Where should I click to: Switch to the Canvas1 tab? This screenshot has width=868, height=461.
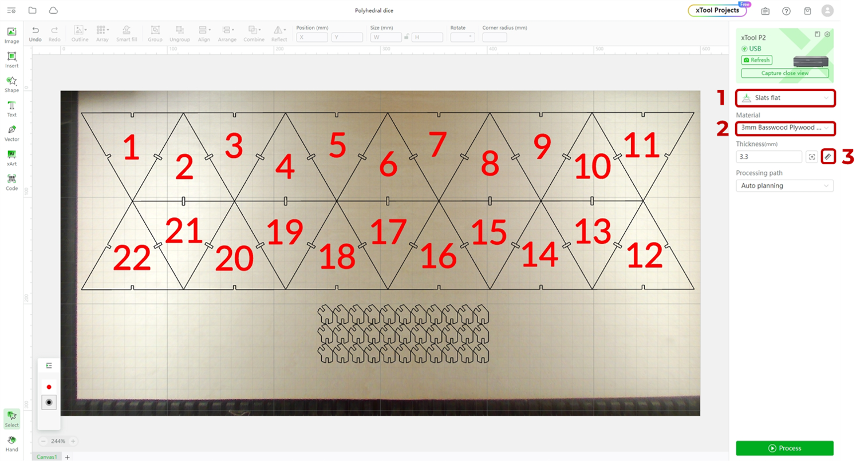coord(46,457)
